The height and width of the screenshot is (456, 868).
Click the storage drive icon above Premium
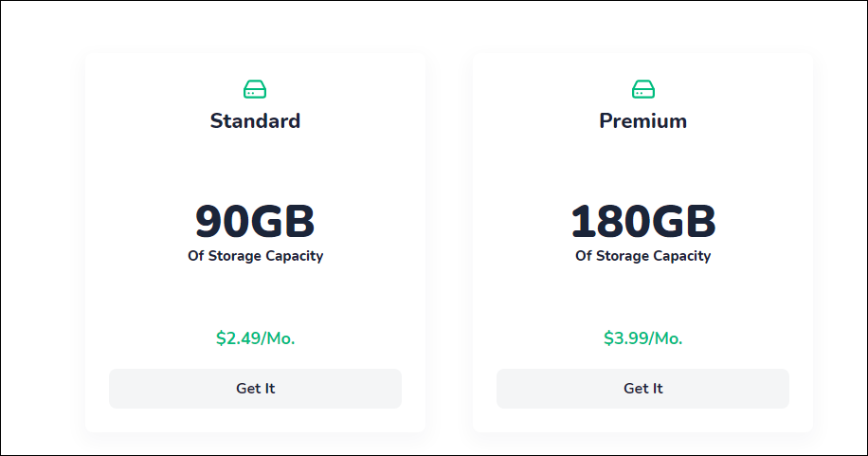643,90
